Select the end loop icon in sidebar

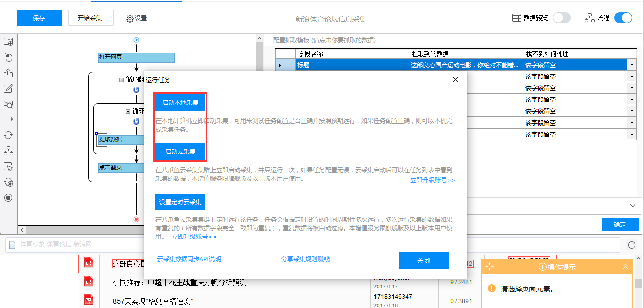pos(8,182)
